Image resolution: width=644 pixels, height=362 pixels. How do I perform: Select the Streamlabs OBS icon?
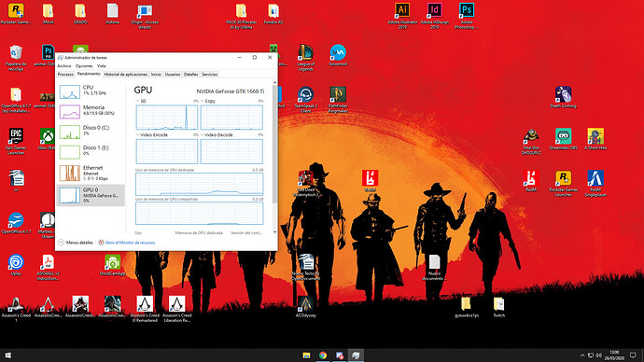click(x=563, y=139)
